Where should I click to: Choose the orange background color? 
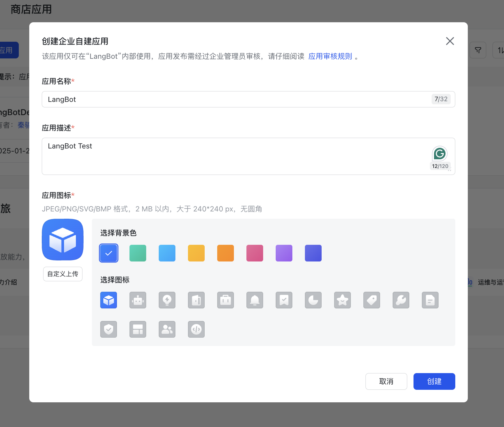(x=226, y=253)
